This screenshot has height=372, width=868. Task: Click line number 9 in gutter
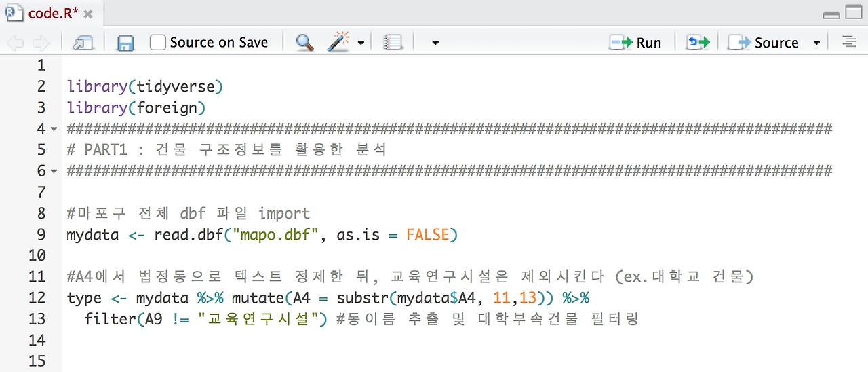coord(41,235)
